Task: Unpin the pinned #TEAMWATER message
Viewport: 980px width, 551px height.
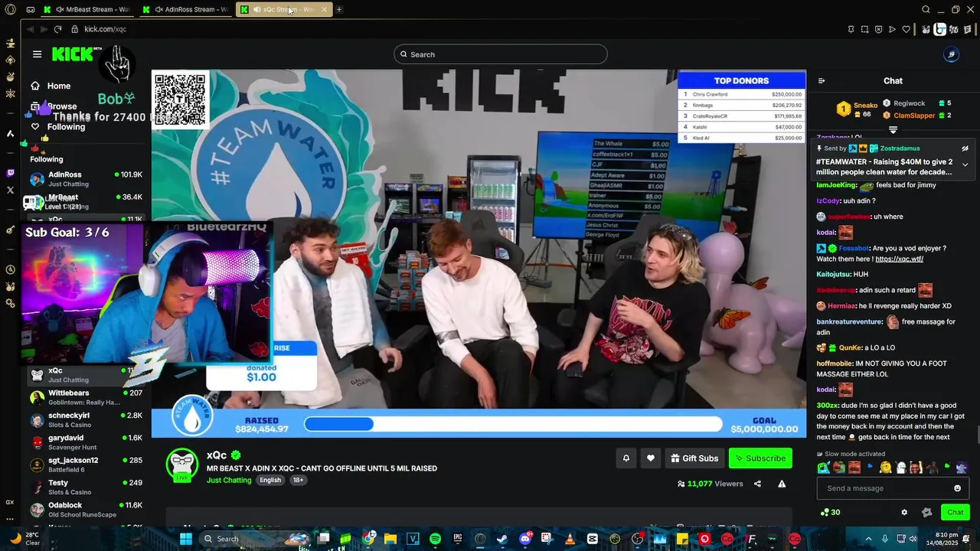Action: [965, 148]
